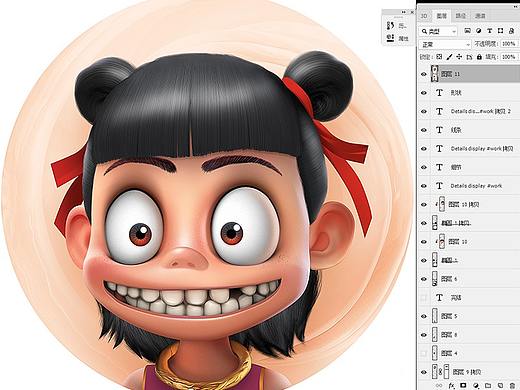Filter layers by smart object type
The height and width of the screenshot is (390, 520).
(x=511, y=31)
